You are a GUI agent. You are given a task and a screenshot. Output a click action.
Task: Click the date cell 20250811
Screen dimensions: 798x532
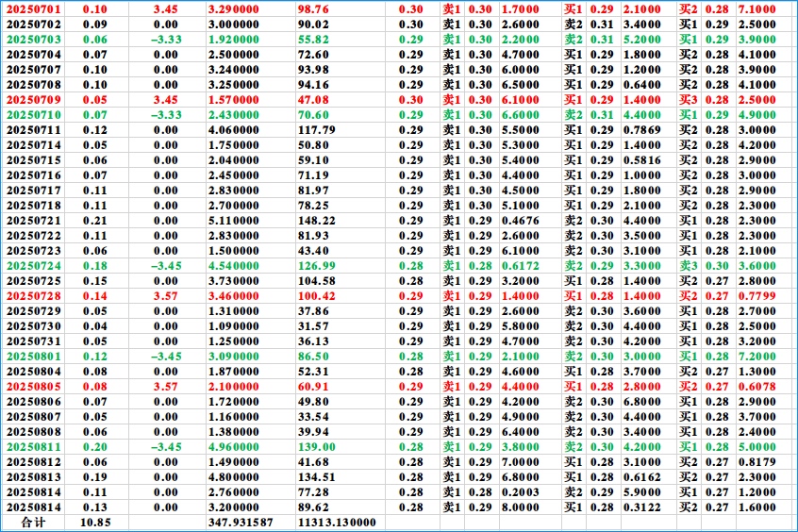[34, 447]
